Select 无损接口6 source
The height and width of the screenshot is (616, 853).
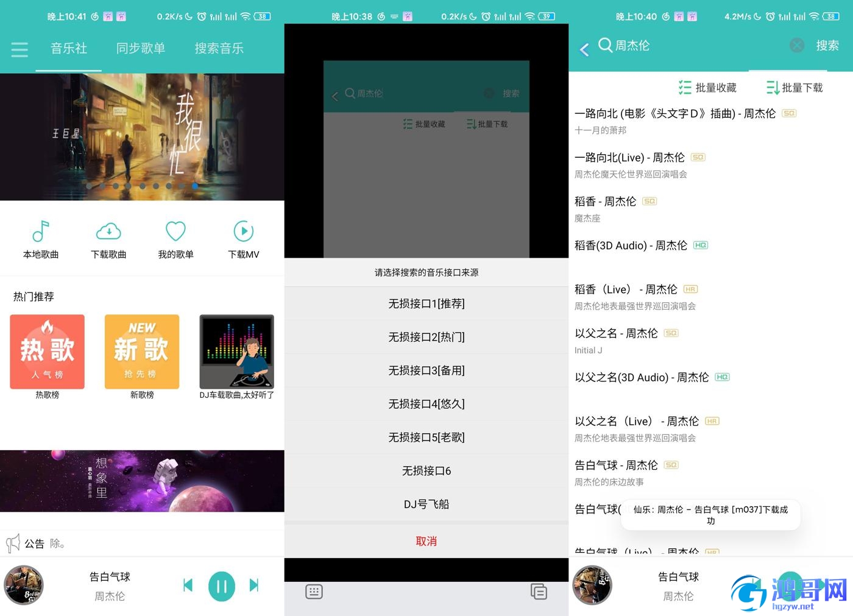click(x=426, y=471)
